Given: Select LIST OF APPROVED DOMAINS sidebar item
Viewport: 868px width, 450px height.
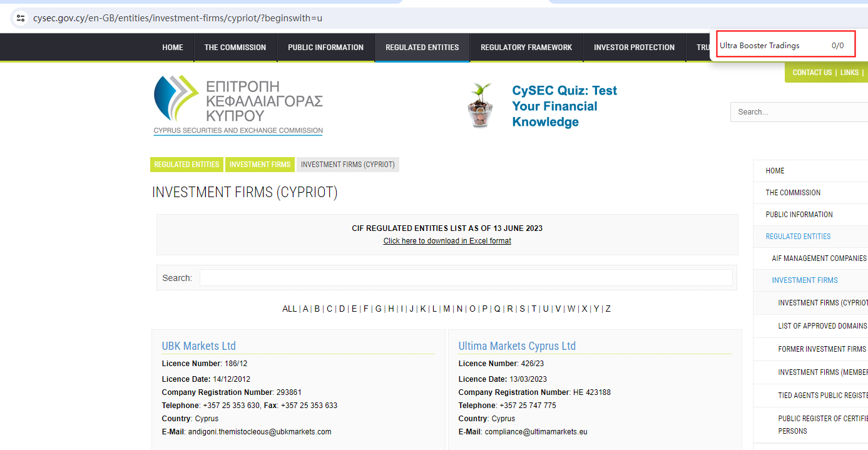Looking at the screenshot, I should [822, 326].
